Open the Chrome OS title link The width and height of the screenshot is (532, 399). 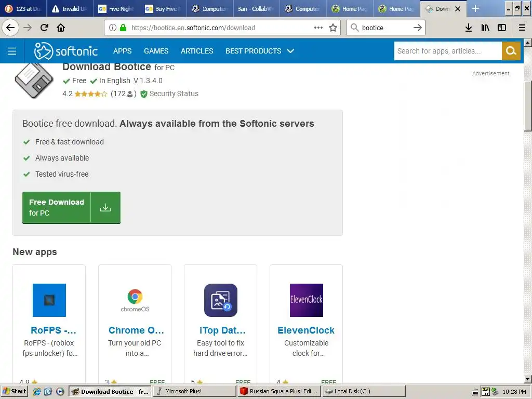pos(136,330)
